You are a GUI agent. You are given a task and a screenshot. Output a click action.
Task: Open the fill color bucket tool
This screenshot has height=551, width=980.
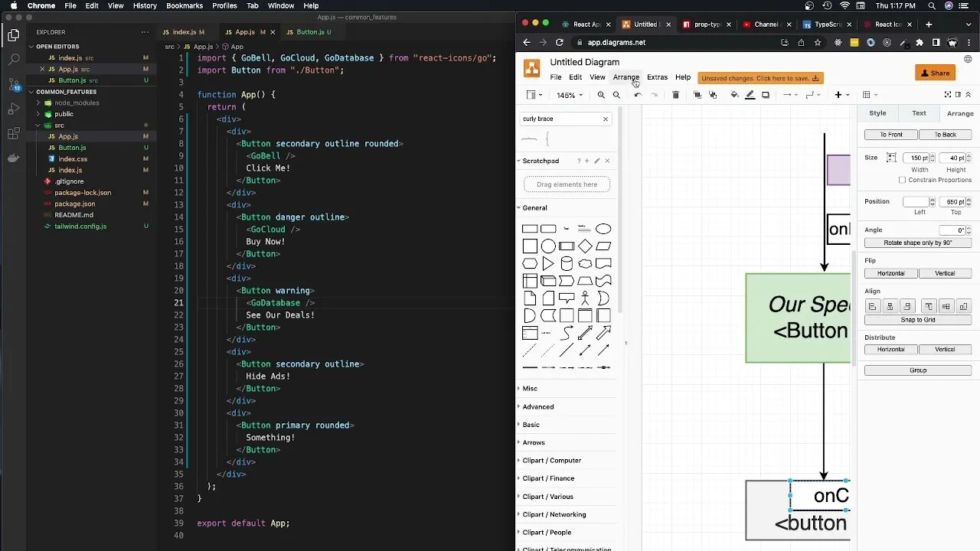coord(735,95)
